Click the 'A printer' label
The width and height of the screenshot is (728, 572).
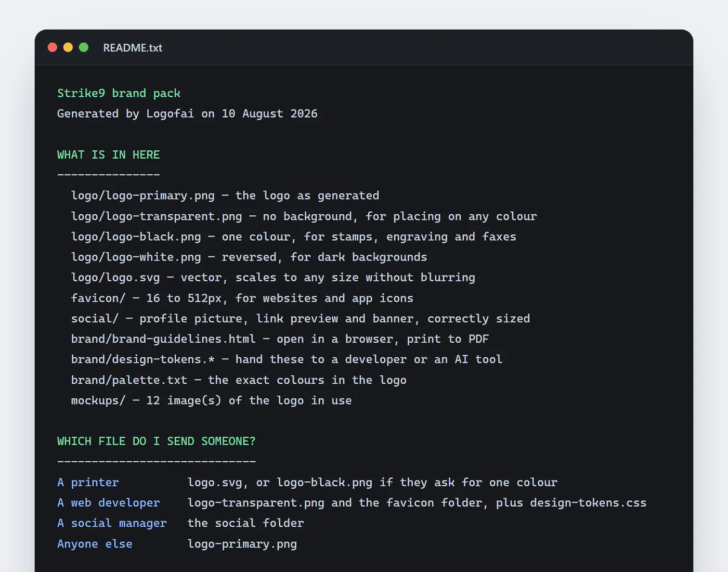pos(88,482)
